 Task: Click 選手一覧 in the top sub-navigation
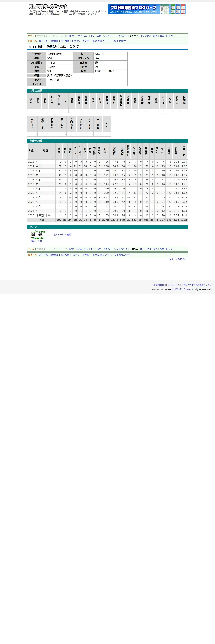click(x=43, y=41)
